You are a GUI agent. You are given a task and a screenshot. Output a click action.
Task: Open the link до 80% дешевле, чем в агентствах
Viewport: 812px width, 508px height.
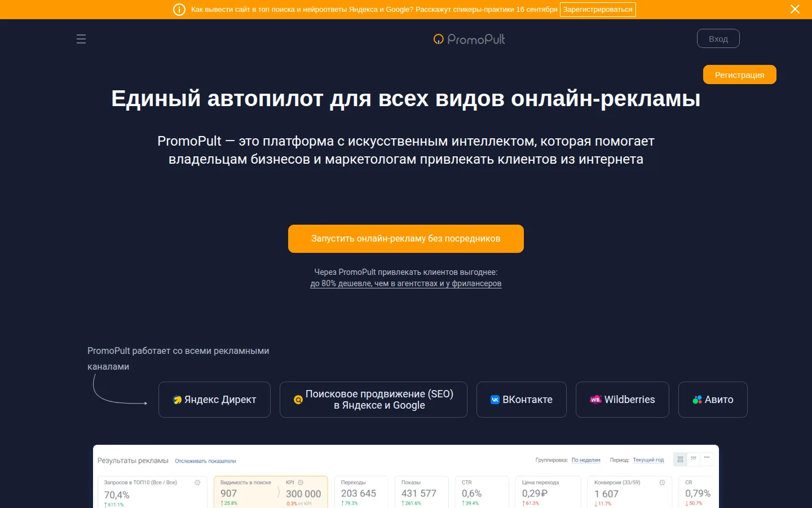click(406, 283)
